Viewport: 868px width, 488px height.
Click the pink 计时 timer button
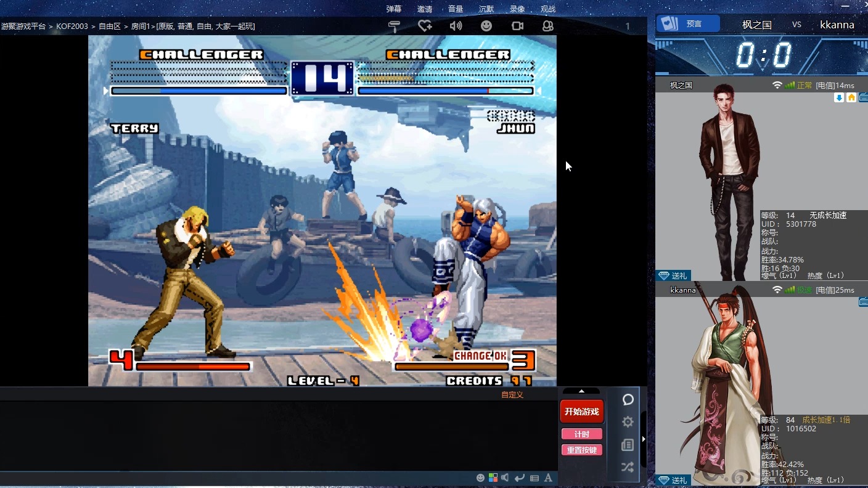[x=581, y=434]
